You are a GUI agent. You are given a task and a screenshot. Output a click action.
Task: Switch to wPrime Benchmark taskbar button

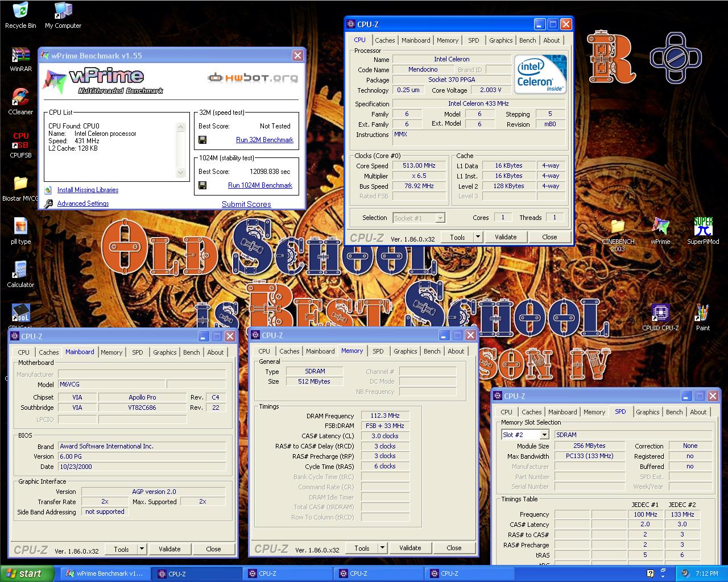click(105, 573)
